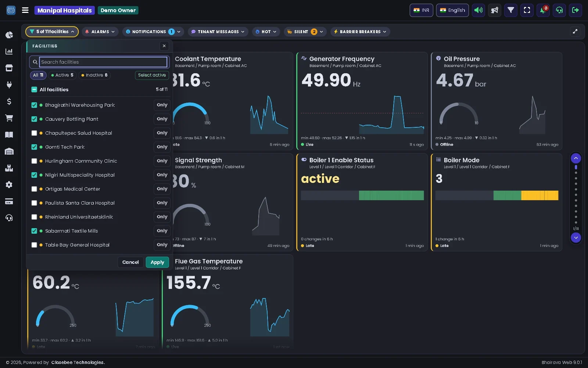Open the book documentation sidebar icon
588x368 pixels.
(9, 135)
